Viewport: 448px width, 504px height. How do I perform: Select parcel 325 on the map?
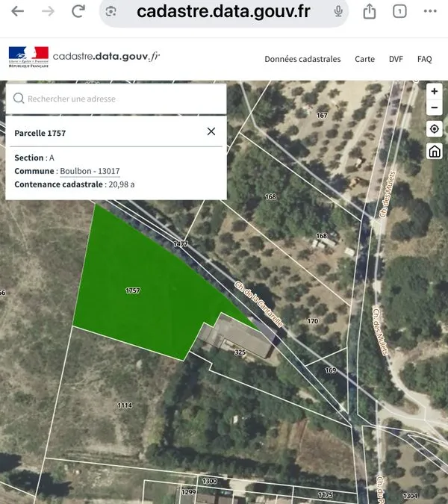pyautogui.click(x=240, y=352)
